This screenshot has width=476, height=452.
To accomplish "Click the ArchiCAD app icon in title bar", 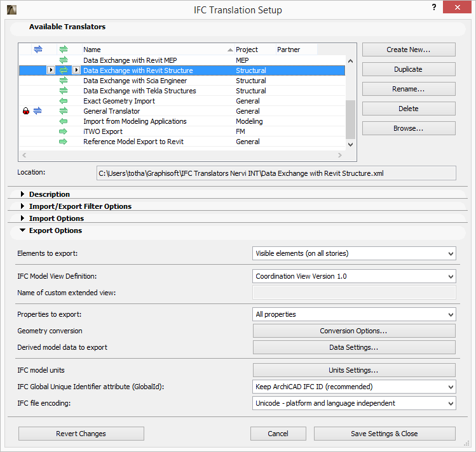I will tap(11, 10).
